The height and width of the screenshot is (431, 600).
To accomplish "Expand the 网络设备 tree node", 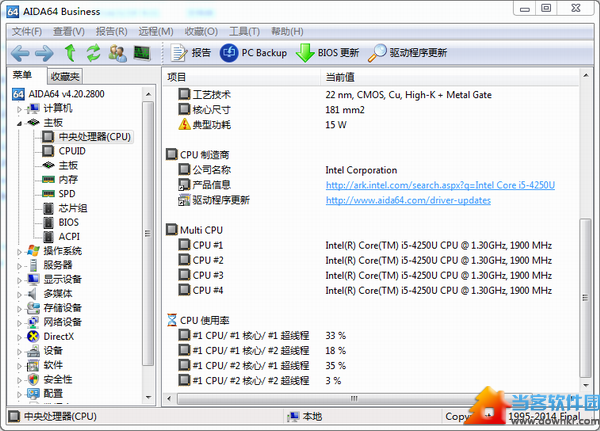I will (19, 323).
